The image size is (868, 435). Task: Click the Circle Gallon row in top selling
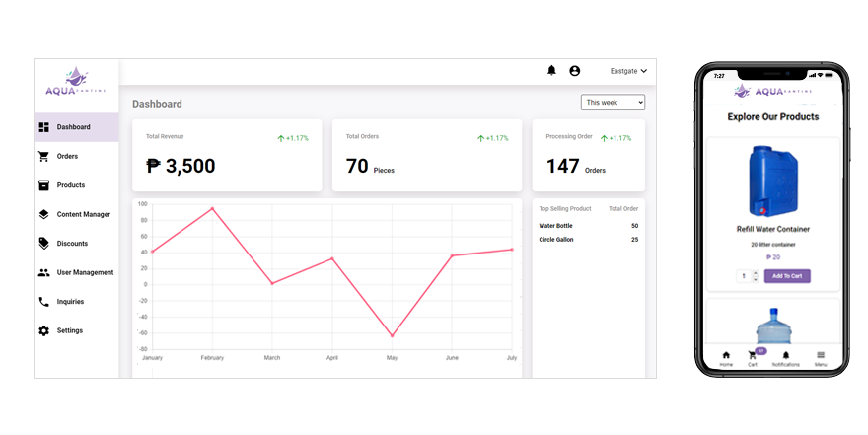point(589,240)
